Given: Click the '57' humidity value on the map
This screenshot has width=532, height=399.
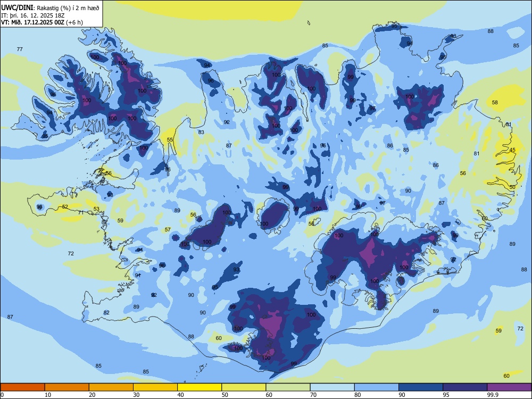Looking at the screenshot, I should tap(168, 230).
